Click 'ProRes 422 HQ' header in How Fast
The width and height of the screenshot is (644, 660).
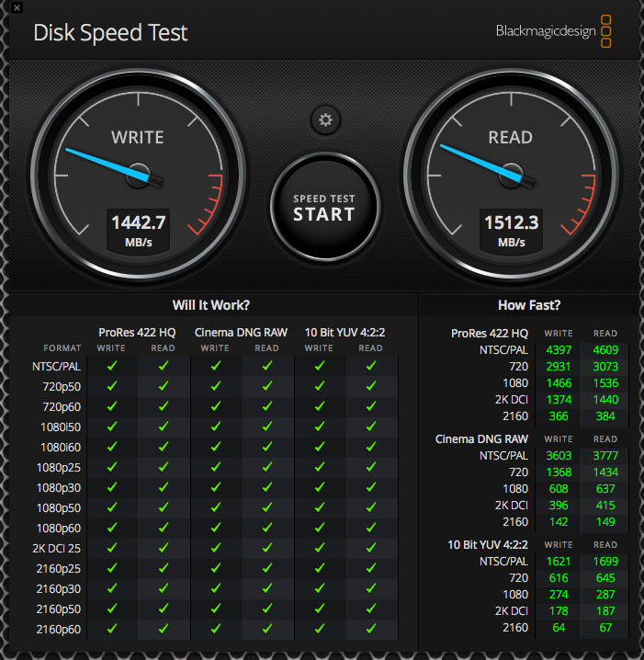tap(490, 334)
